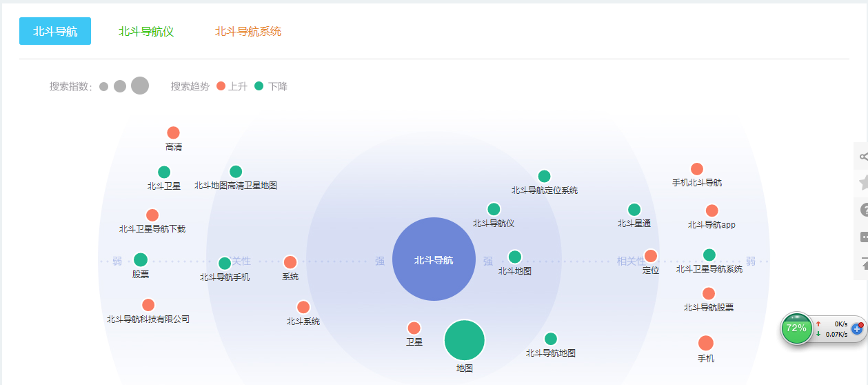Viewport: 868px width, 385px height.
Task: Select the 股票 green node
Action: click(x=141, y=259)
